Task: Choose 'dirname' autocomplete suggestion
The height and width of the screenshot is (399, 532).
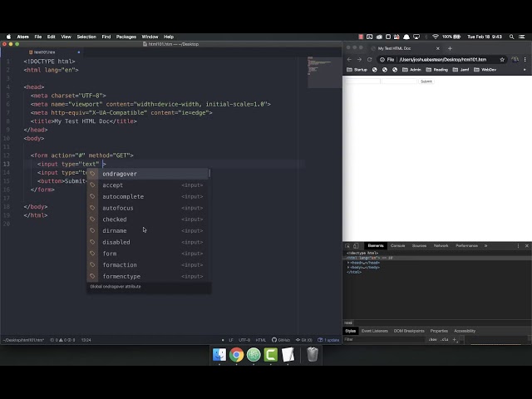Action: (148, 231)
